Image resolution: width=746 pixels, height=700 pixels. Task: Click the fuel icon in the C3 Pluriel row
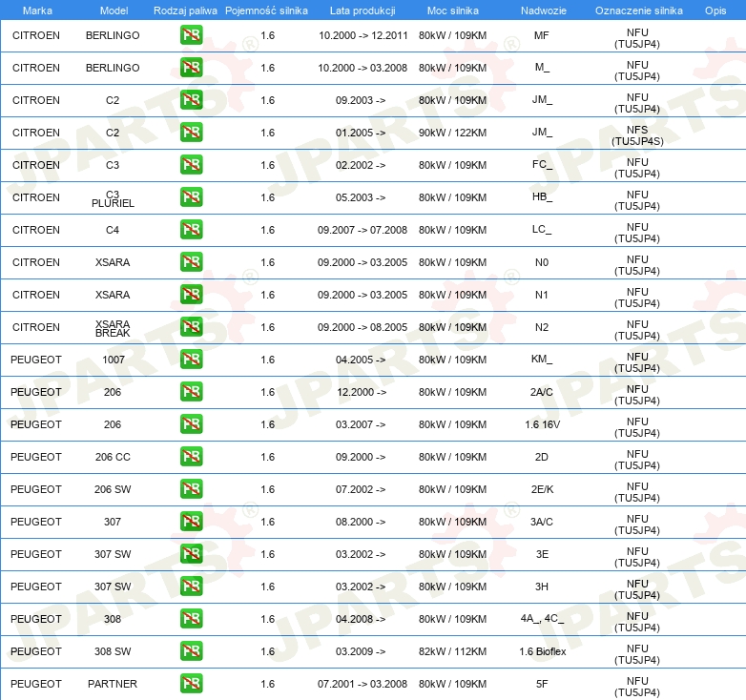[191, 196]
